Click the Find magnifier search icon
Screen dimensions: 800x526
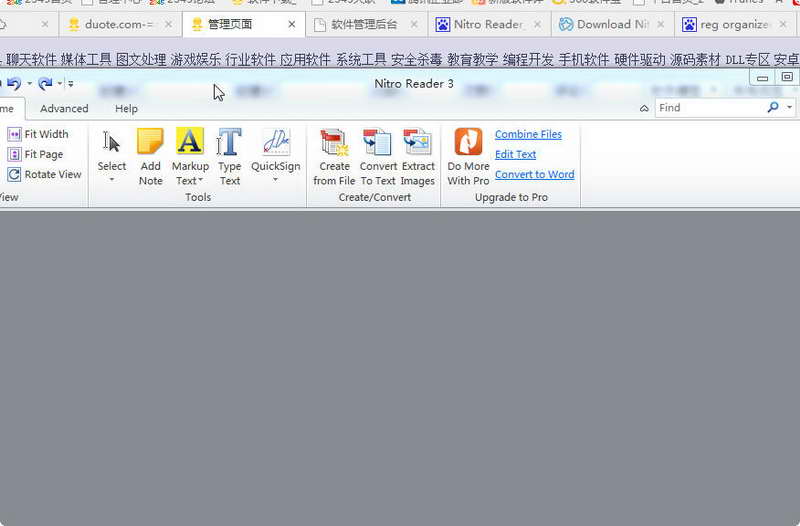[773, 107]
